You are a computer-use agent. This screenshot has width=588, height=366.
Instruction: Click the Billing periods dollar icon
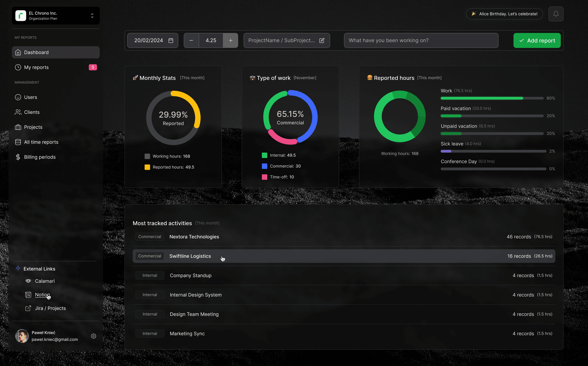pyautogui.click(x=18, y=157)
